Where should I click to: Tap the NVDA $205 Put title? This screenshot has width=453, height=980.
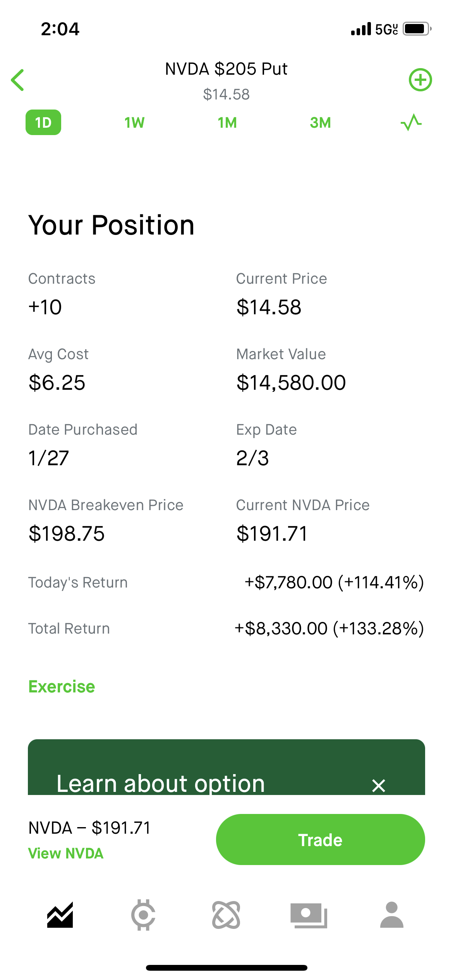coord(226,69)
